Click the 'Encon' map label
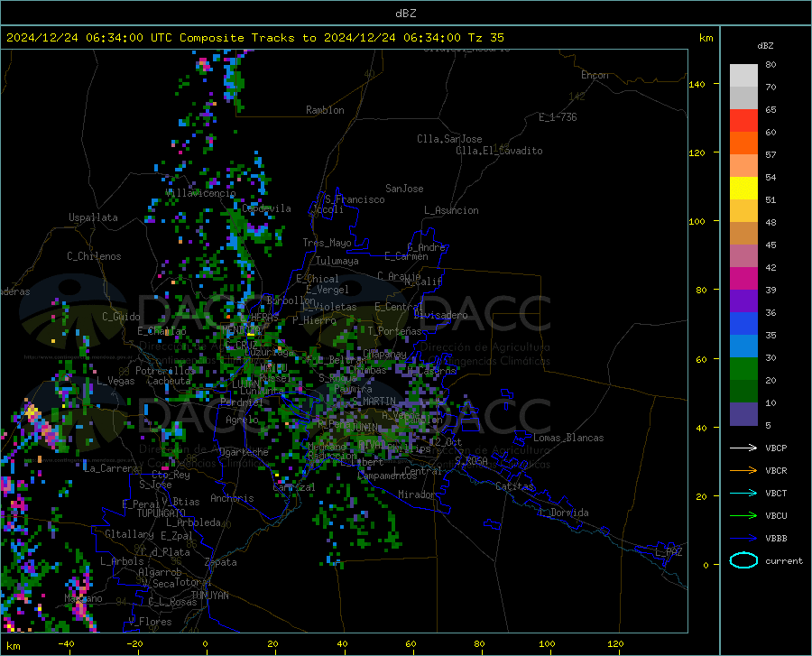Image resolution: width=812 pixels, height=656 pixels. pos(595,75)
